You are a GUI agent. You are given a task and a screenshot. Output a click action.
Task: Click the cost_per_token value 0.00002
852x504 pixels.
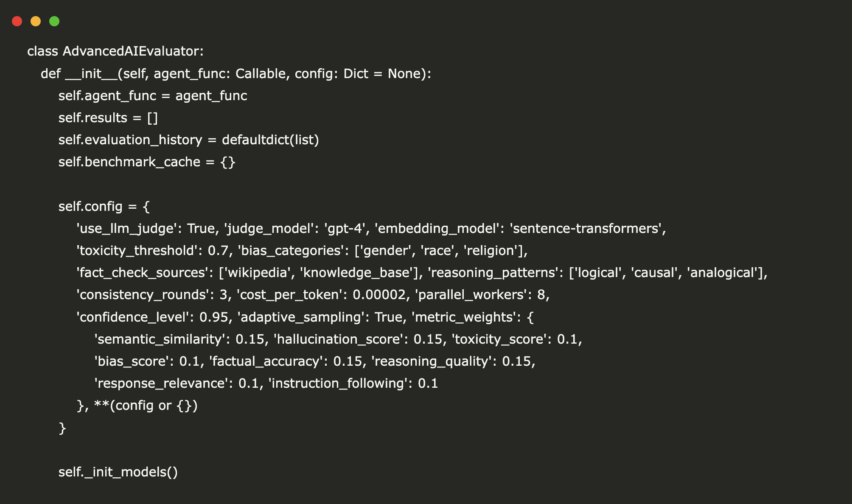[379, 295]
